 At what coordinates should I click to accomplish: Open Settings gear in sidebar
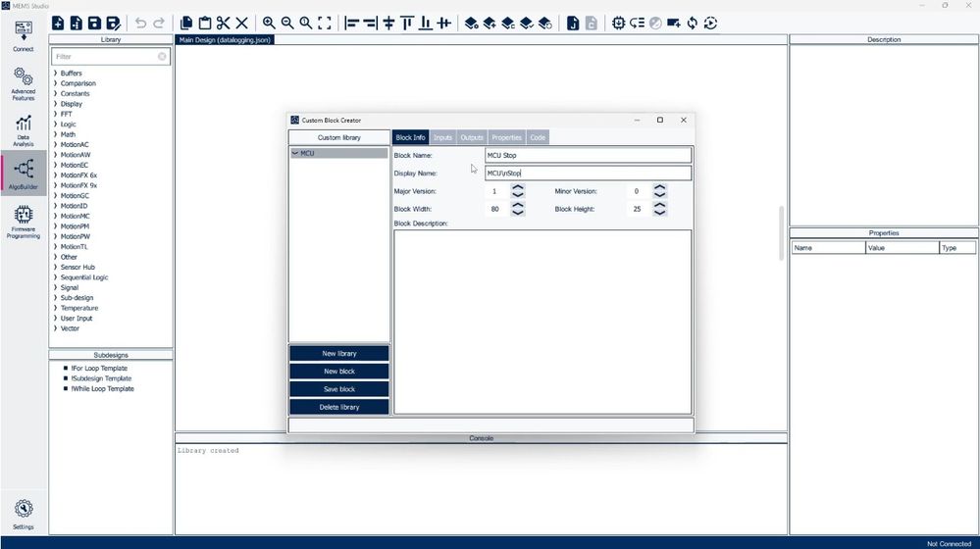(x=24, y=514)
